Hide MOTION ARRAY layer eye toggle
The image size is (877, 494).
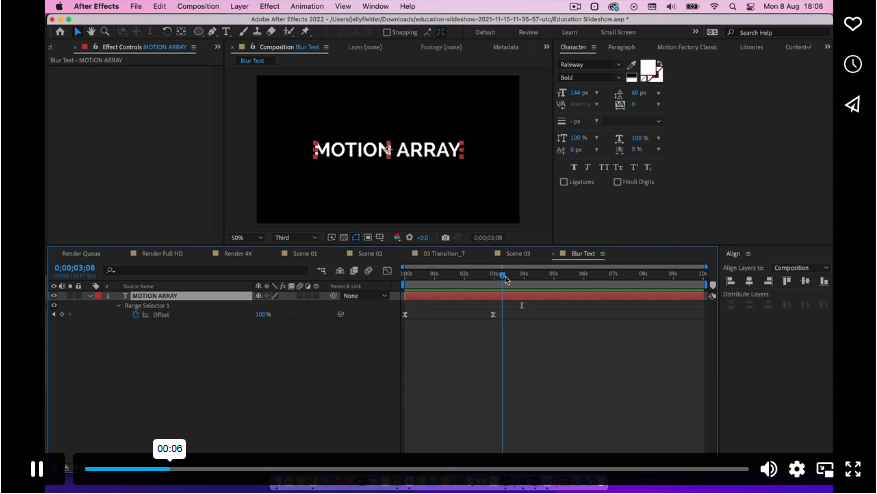coord(54,295)
